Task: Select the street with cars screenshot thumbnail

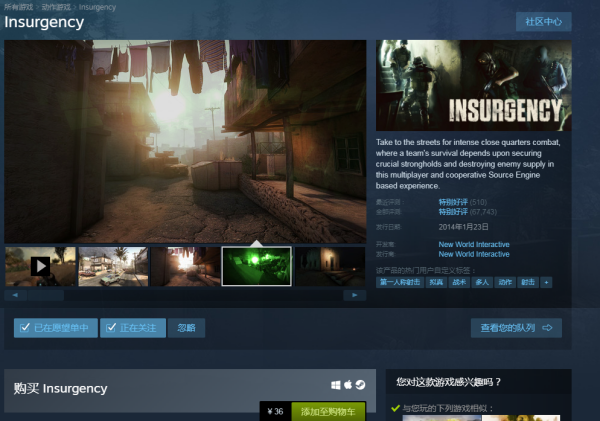Action: point(113,266)
